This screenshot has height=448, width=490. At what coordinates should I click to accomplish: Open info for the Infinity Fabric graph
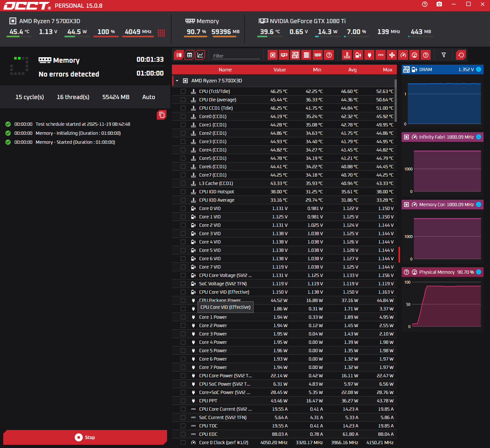478,137
